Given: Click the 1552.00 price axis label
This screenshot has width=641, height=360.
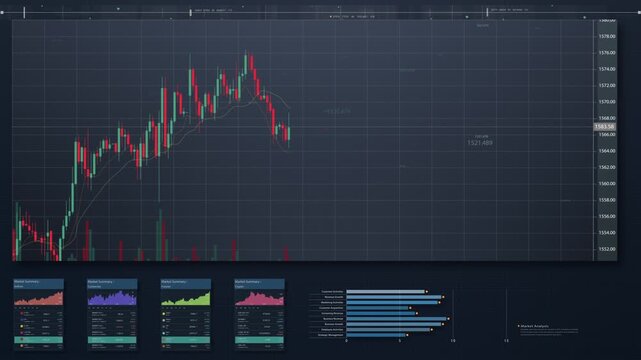Looking at the screenshot, I should point(607,249).
